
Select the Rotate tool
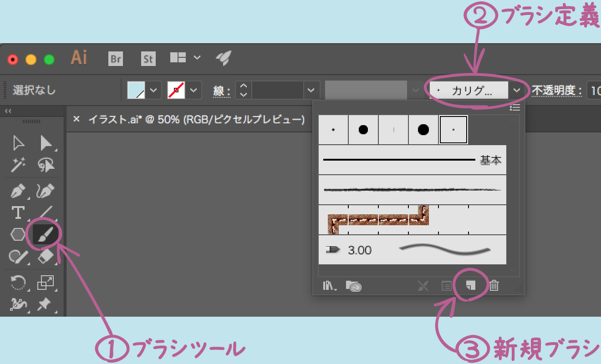pyautogui.click(x=18, y=283)
